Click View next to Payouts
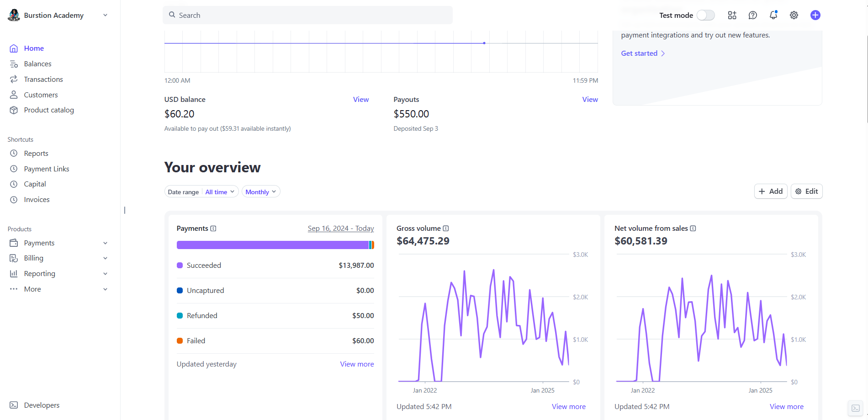868x420 pixels. click(x=590, y=100)
